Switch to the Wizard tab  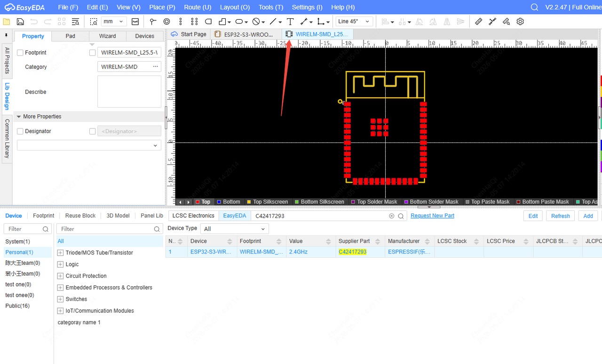click(x=107, y=36)
